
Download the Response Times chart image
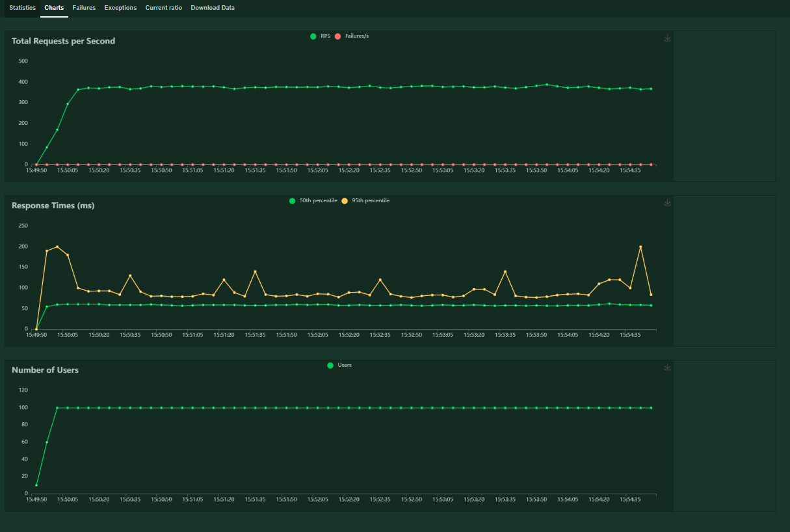[667, 203]
